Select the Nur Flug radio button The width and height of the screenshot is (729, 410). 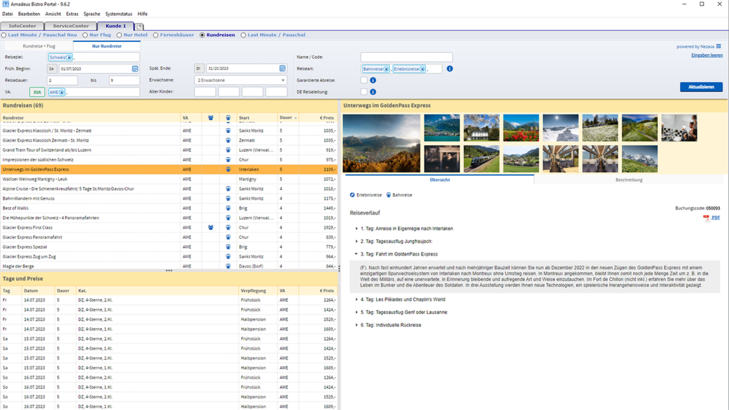[85, 35]
